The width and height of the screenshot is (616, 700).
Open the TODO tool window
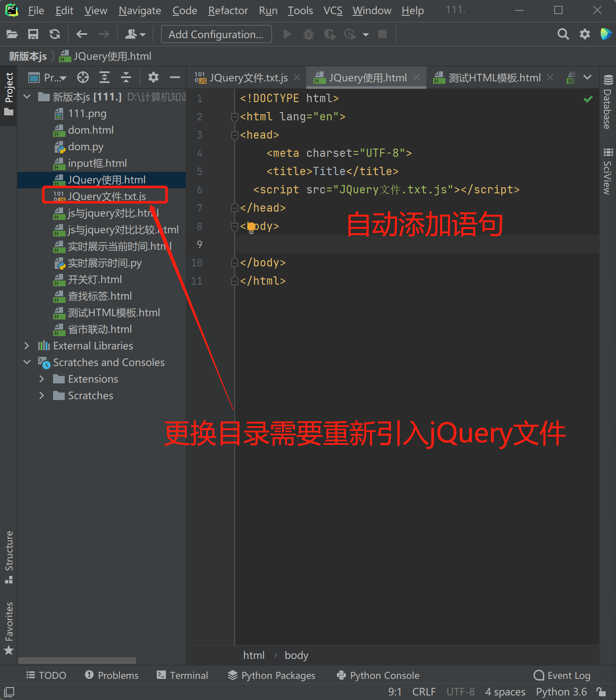[x=46, y=675]
